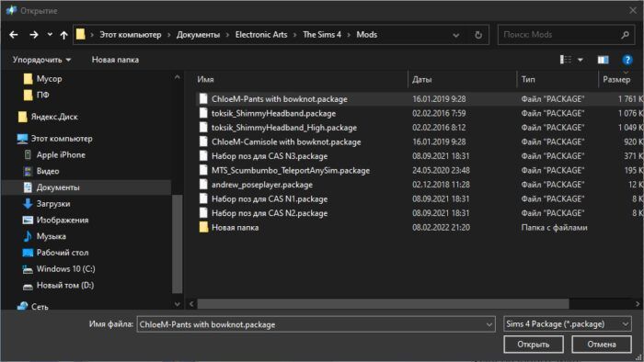Screen dimensions: 644x362
Task: Click the search magnifier icon
Action: pos(625,35)
